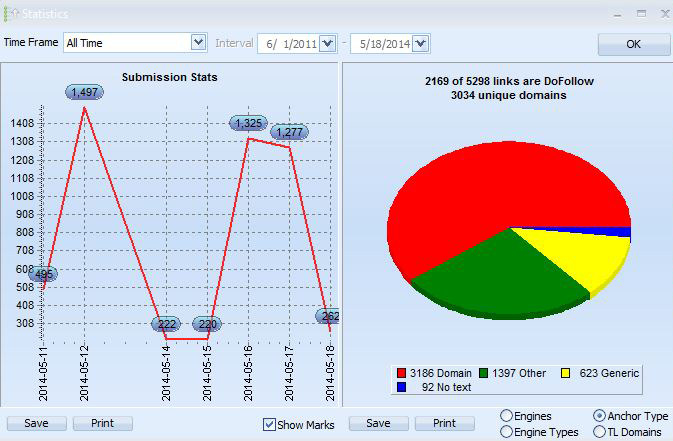Open the Time Frame dropdown
The height and width of the screenshot is (441, 673).
tap(198, 43)
